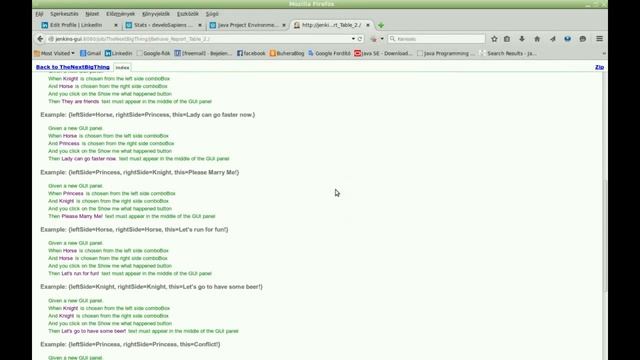Expand the Most Visited bookmarks folder
Image resolution: width=640 pixels, height=360 pixels.
pyautogui.click(x=55, y=53)
